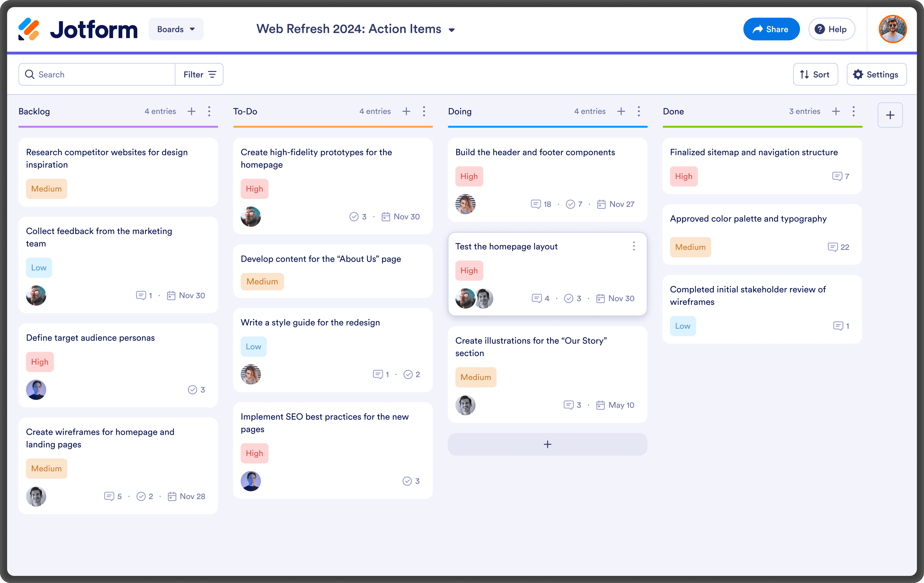This screenshot has width=924, height=583.
Task: Click the add new column plus button
Action: pyautogui.click(x=890, y=115)
